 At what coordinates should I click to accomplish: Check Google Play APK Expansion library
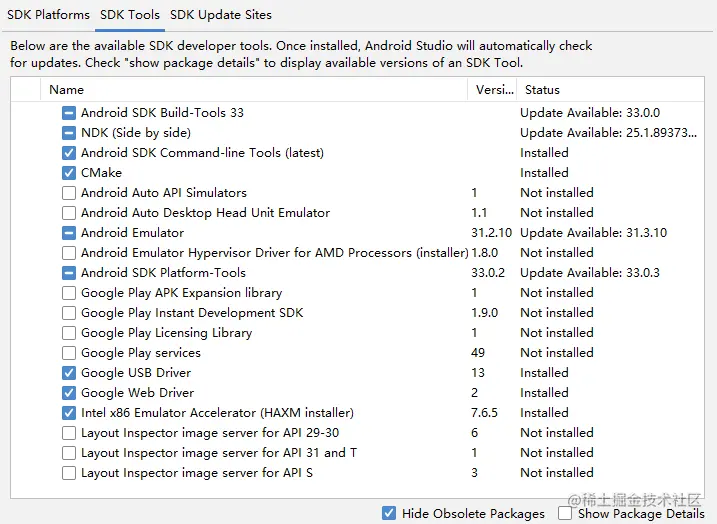tap(69, 293)
